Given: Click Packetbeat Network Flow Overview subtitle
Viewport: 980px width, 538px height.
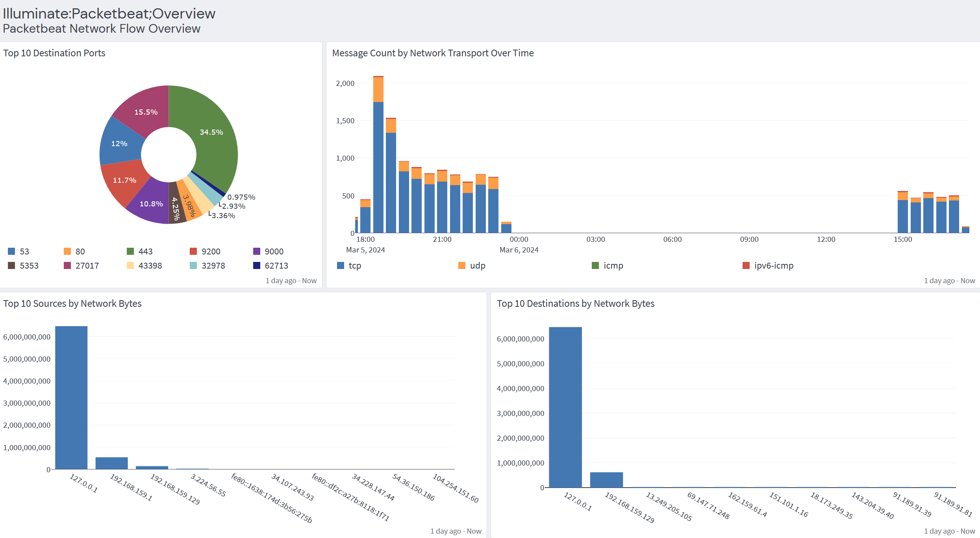Looking at the screenshot, I should (x=102, y=28).
